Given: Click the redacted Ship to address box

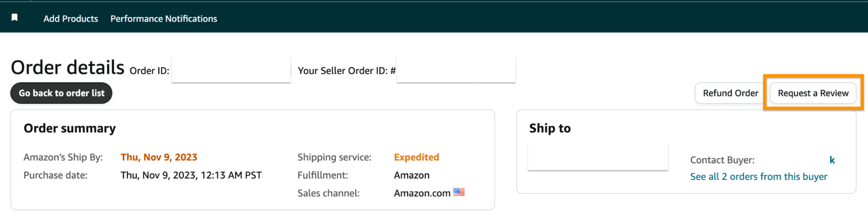Looking at the screenshot, I should pyautogui.click(x=598, y=157).
